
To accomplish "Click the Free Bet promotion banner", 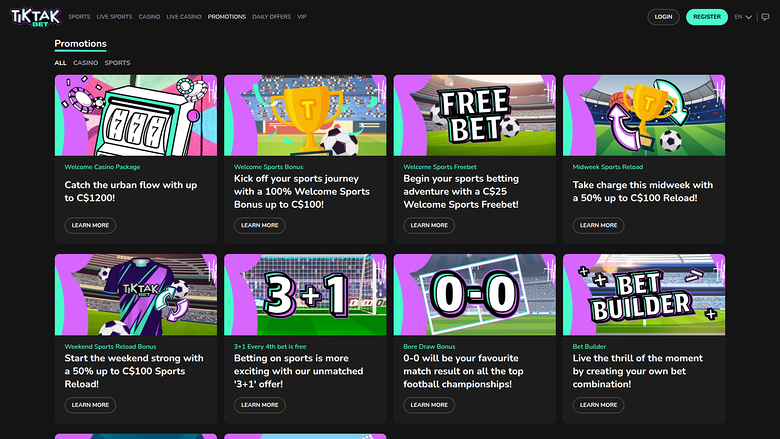I will [x=475, y=115].
